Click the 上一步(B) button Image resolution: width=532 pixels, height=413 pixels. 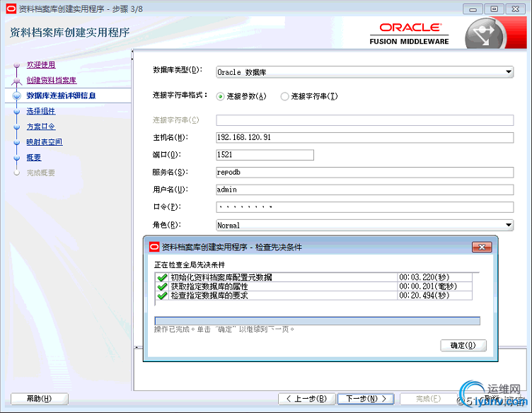[307, 399]
